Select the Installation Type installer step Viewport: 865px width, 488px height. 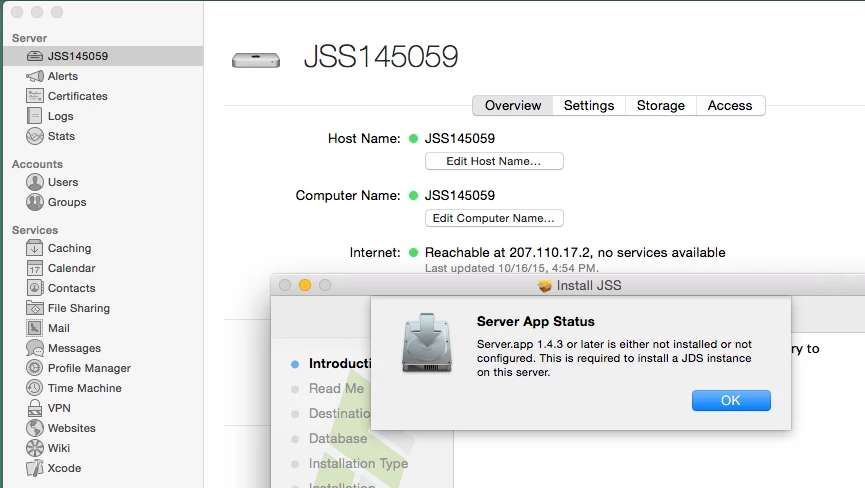(358, 464)
